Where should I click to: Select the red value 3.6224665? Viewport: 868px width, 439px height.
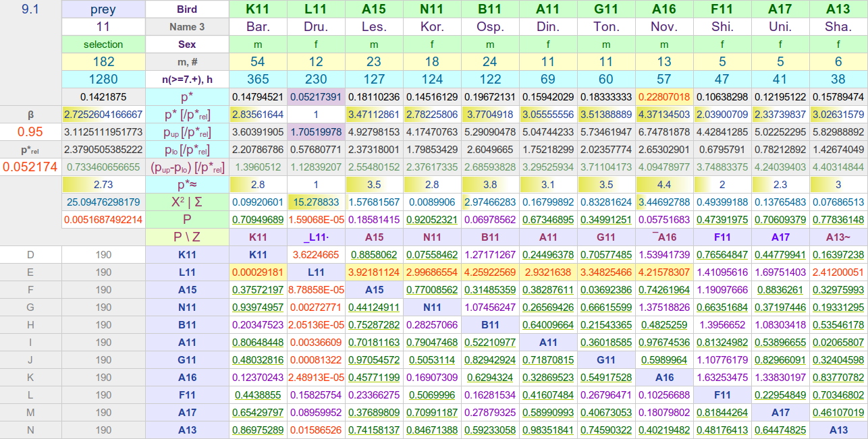[316, 255]
